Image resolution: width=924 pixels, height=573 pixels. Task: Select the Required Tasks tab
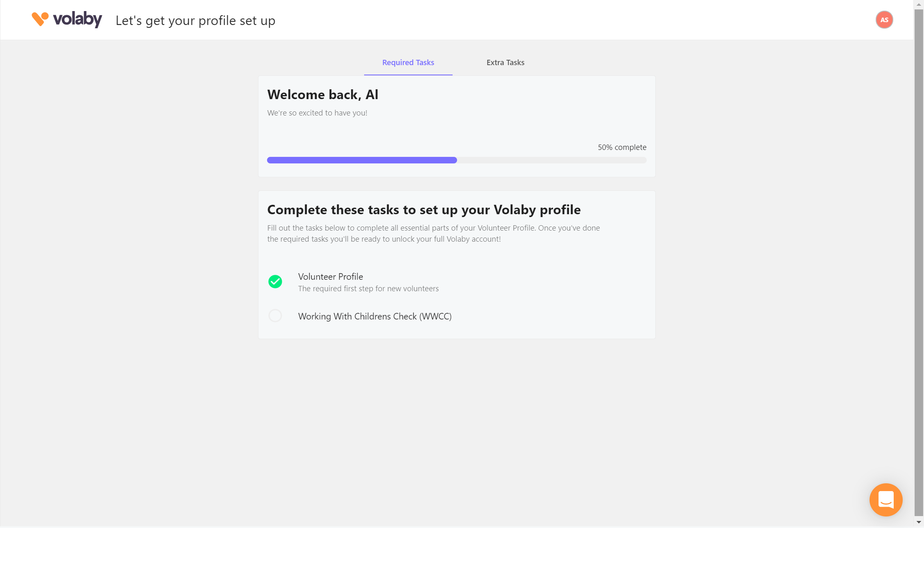(408, 62)
